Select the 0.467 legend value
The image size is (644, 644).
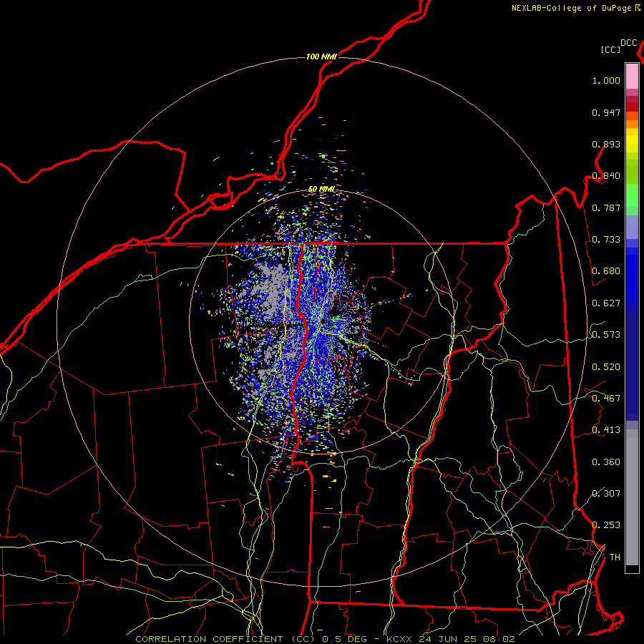click(606, 399)
